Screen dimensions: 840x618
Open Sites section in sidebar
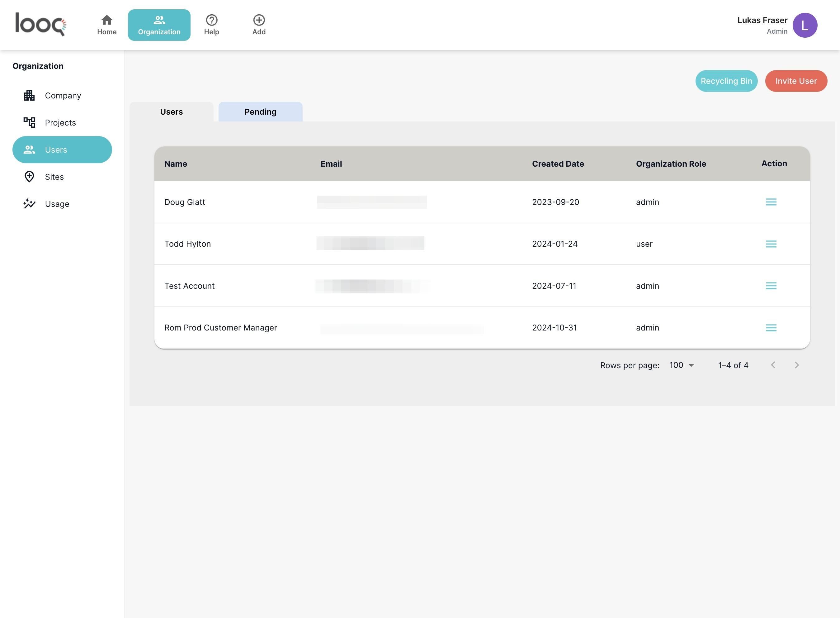(54, 177)
